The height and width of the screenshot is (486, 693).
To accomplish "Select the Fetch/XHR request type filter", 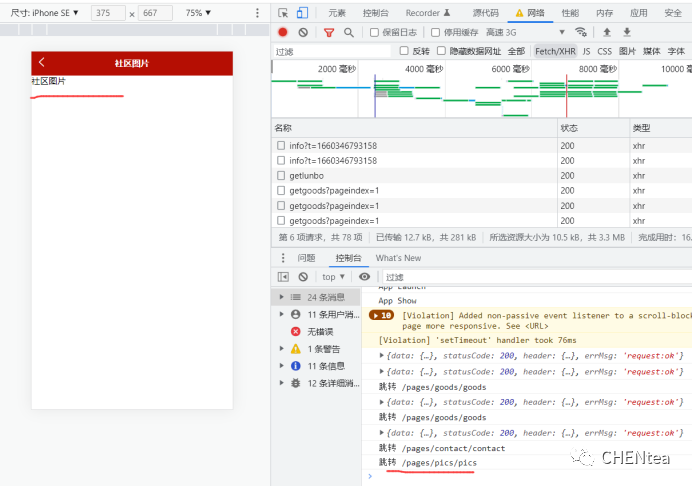I will (x=554, y=51).
